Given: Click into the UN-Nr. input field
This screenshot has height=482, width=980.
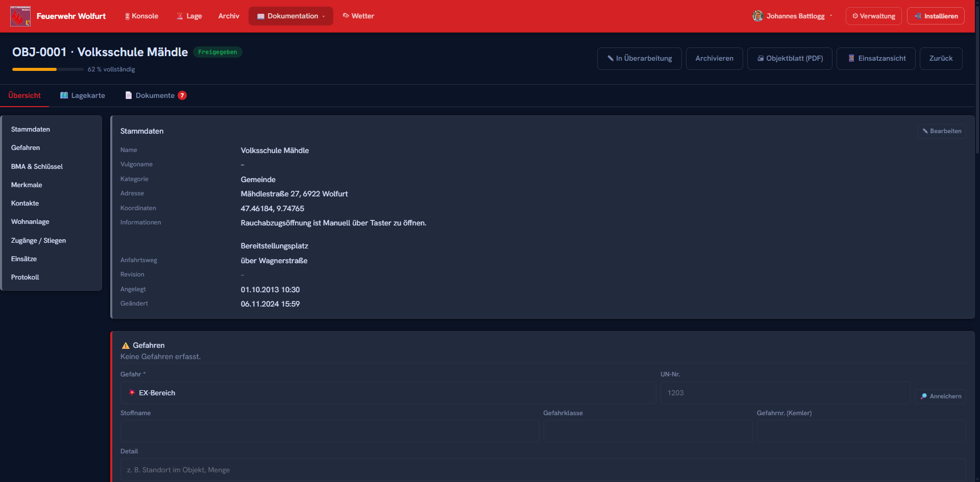Looking at the screenshot, I should pyautogui.click(x=785, y=393).
